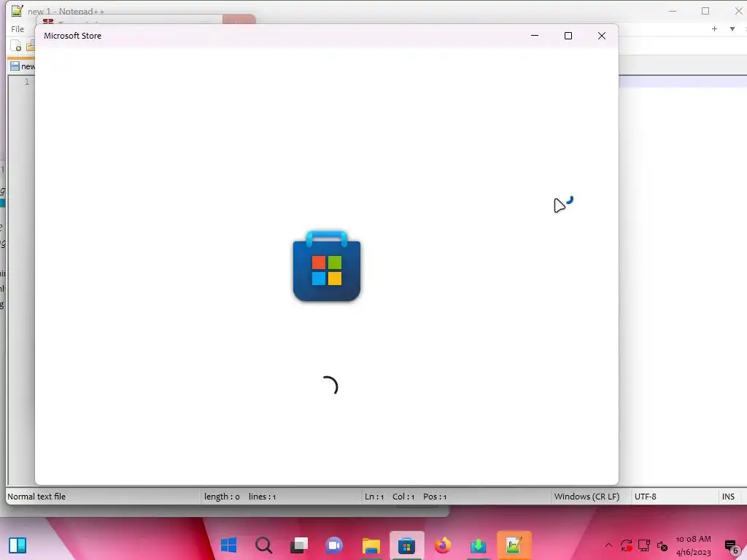Switch to Notepad++ via its taskbar icon

point(514,545)
